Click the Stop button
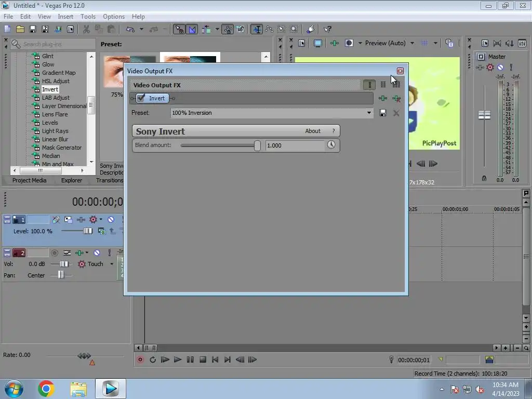The height and width of the screenshot is (399, 532). tap(203, 360)
